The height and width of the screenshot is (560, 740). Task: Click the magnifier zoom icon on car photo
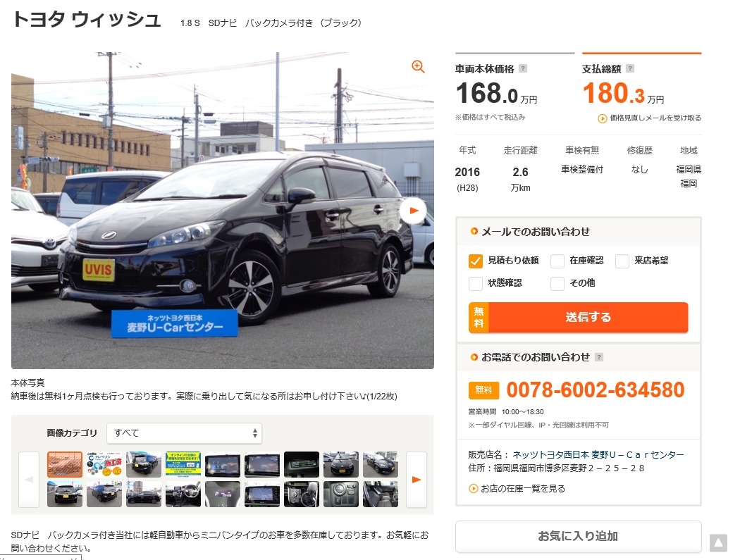pos(418,66)
